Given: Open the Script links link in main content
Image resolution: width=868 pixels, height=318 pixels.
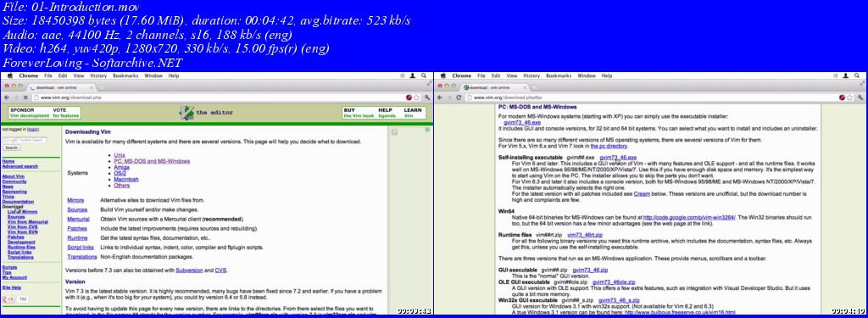Looking at the screenshot, I should click(81, 247).
